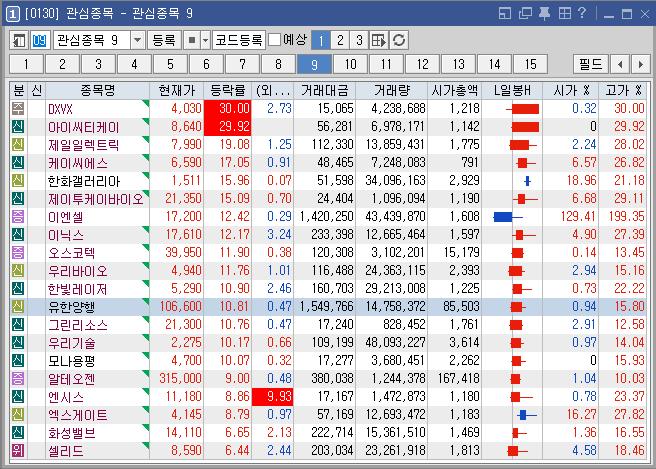The height and width of the screenshot is (469, 656).
Task: Click the column layout icon with arrow
Action: pos(379,41)
